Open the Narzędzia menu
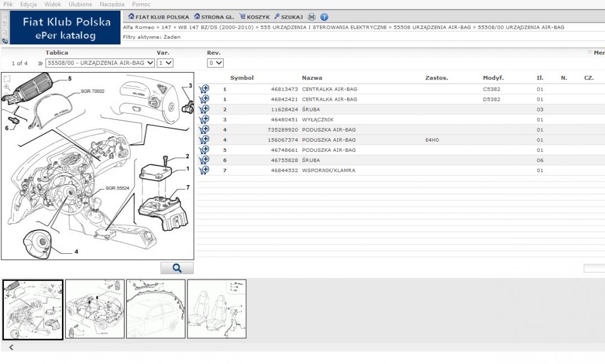Screen dimensions: 605x364 pos(112,4)
